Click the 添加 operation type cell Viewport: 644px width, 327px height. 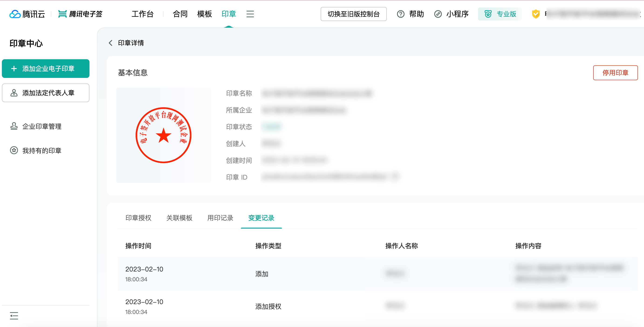pos(261,274)
